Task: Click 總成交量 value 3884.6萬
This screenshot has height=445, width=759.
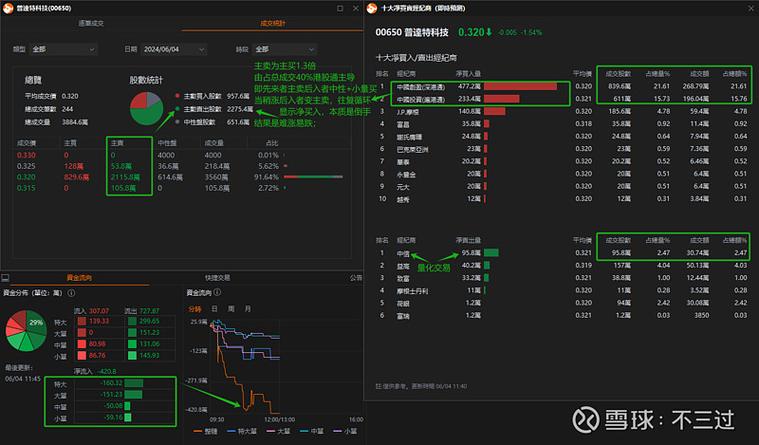Action: coord(75,122)
